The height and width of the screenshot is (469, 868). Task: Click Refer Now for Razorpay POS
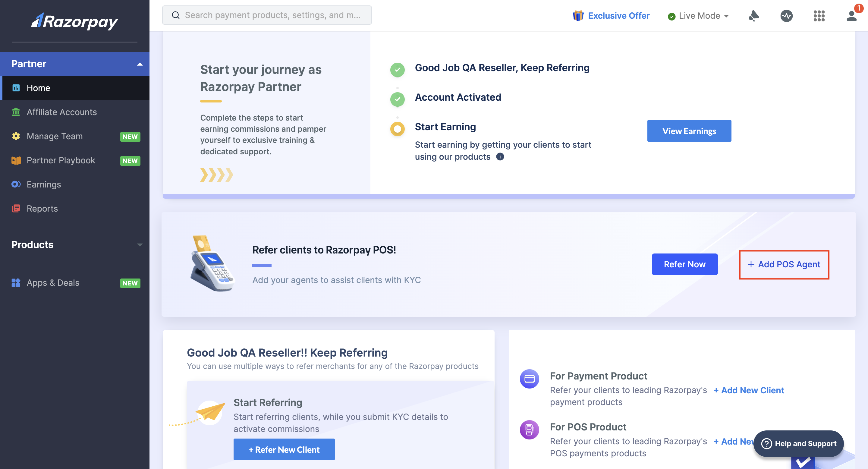coord(684,264)
